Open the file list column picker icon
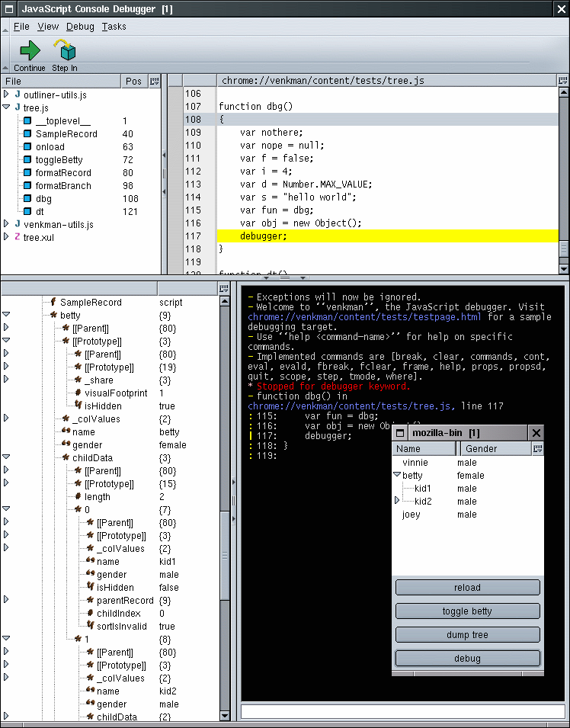The image size is (570, 728). (155, 82)
